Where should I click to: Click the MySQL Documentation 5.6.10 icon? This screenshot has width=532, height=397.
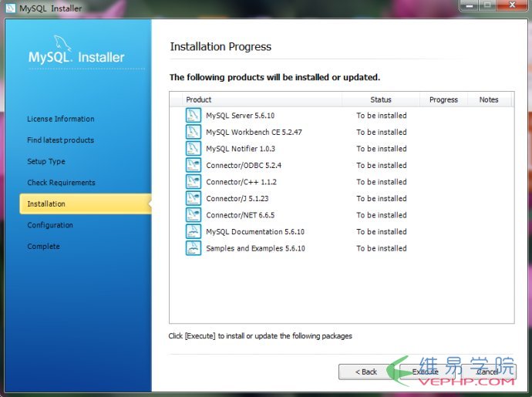[x=194, y=231]
